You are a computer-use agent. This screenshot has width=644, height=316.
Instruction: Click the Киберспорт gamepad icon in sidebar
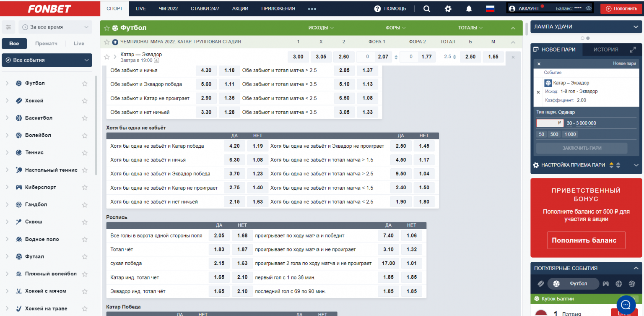[x=18, y=187]
